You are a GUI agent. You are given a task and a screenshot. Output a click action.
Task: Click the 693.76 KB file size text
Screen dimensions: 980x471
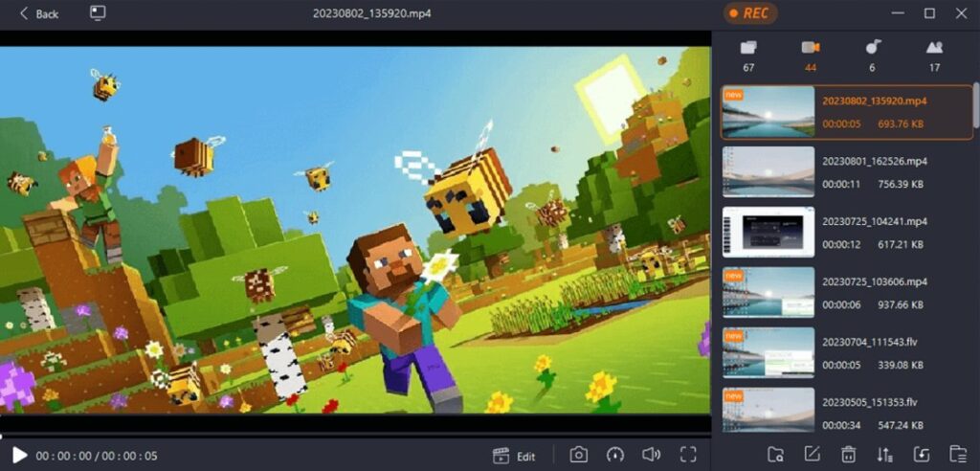tap(901, 123)
